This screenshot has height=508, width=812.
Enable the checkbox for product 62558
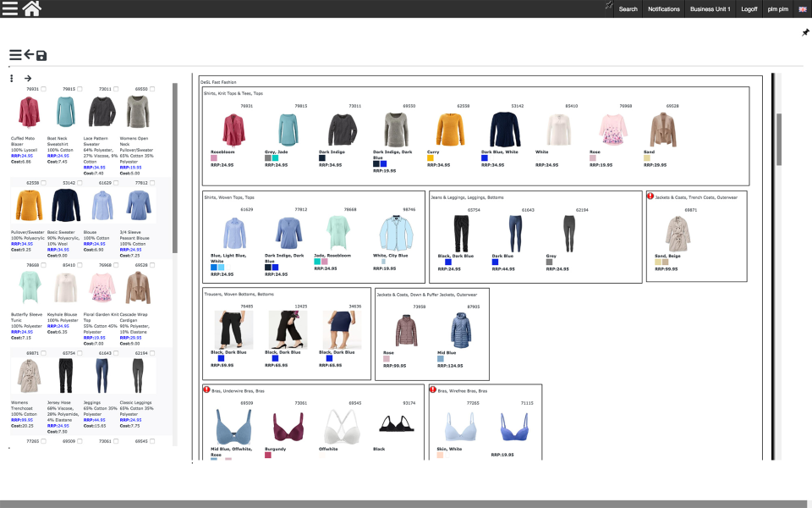[x=43, y=183]
